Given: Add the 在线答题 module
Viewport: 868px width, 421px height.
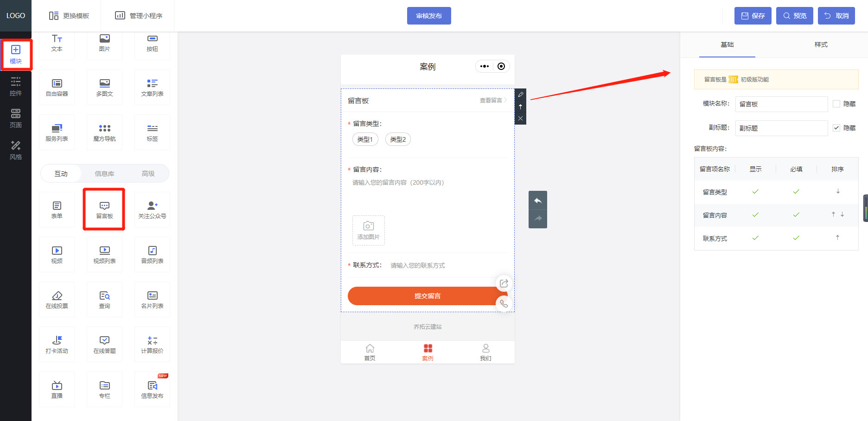Looking at the screenshot, I should tap(104, 345).
